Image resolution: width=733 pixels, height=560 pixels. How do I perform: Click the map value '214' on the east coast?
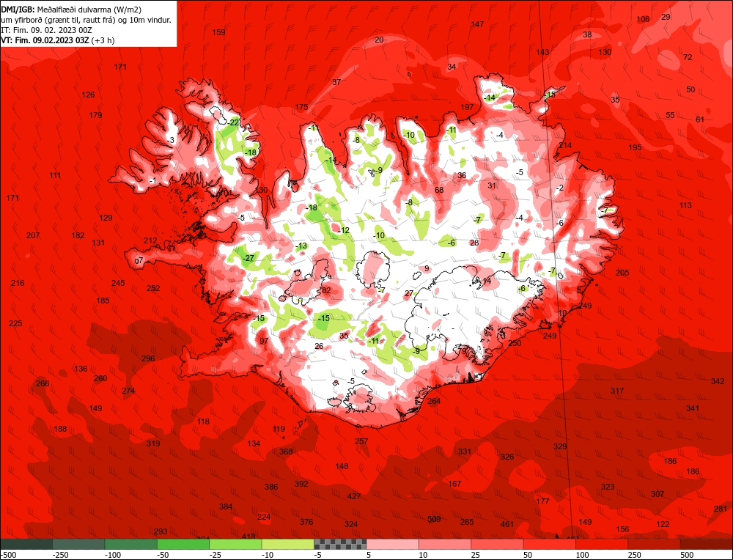565,145
